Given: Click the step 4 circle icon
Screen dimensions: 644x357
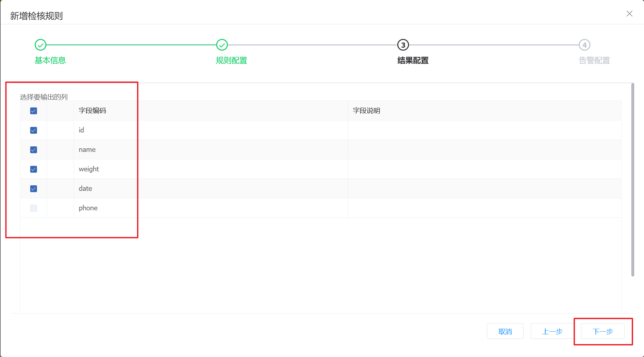Looking at the screenshot, I should 585,45.
